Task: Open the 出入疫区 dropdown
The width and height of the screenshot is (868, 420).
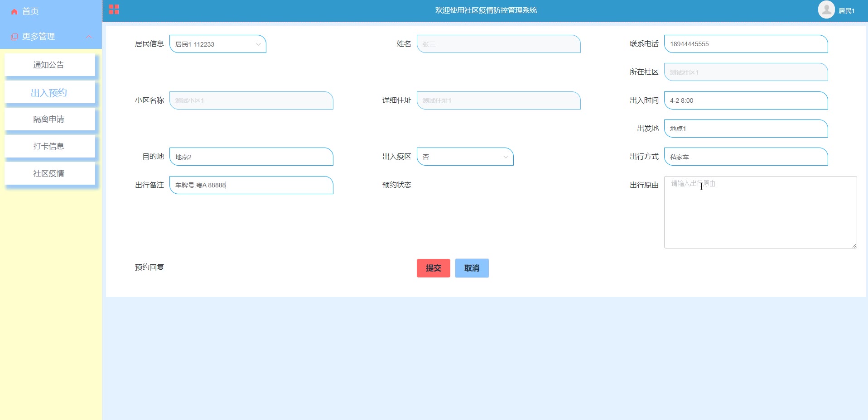Action: 465,157
